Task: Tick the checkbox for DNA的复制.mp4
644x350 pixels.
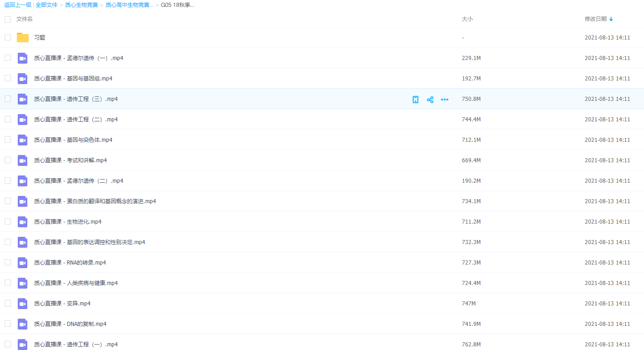Action: 8,324
